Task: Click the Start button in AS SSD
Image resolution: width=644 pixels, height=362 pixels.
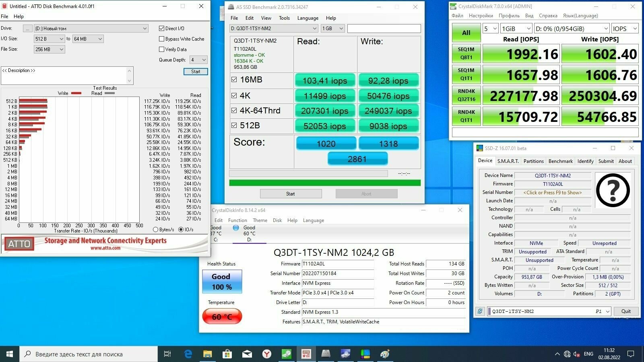Action: pyautogui.click(x=291, y=194)
